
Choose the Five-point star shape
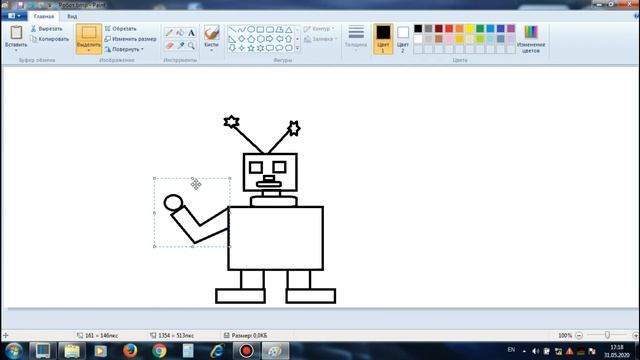coord(251,48)
